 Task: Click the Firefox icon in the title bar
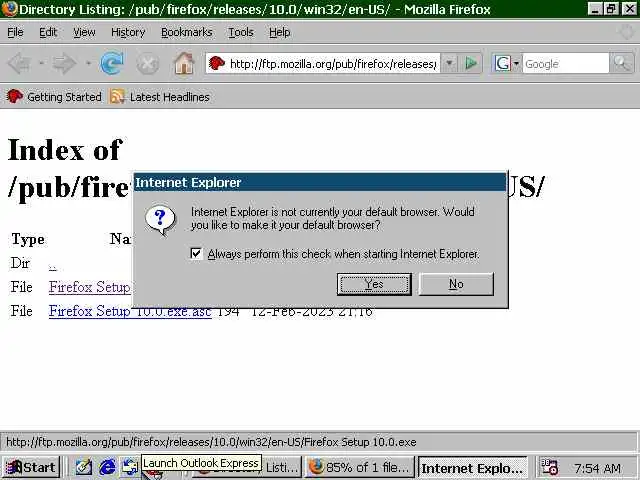click(9, 9)
